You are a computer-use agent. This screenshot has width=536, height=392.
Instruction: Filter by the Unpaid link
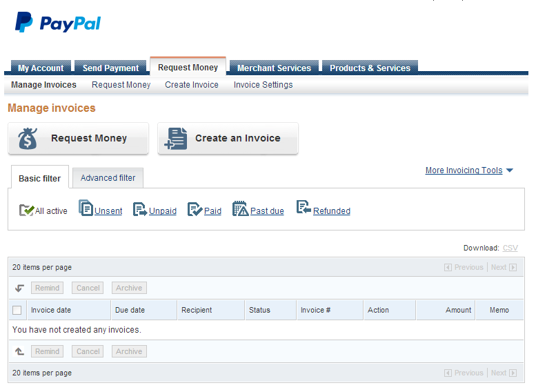click(163, 211)
